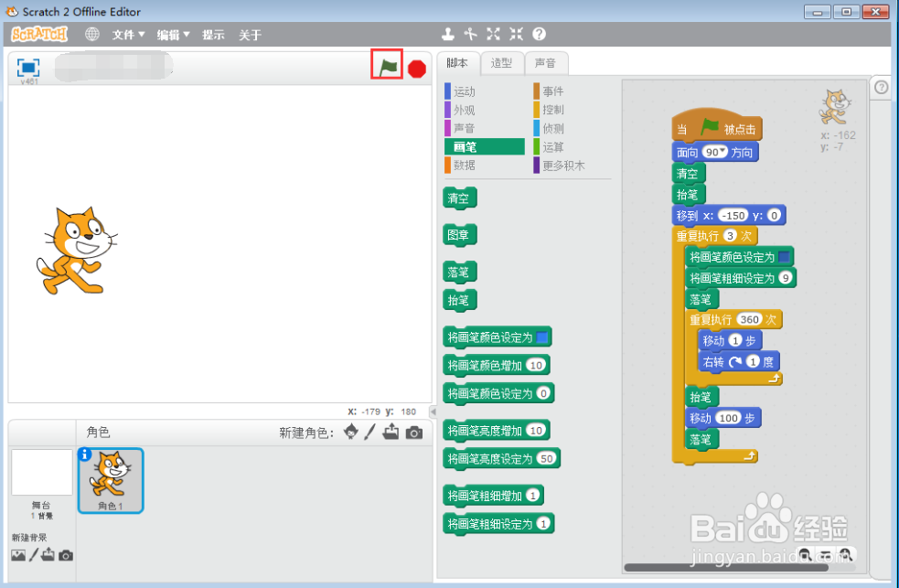Switch to the 声音 tab
This screenshot has width=899, height=588.
tap(546, 63)
